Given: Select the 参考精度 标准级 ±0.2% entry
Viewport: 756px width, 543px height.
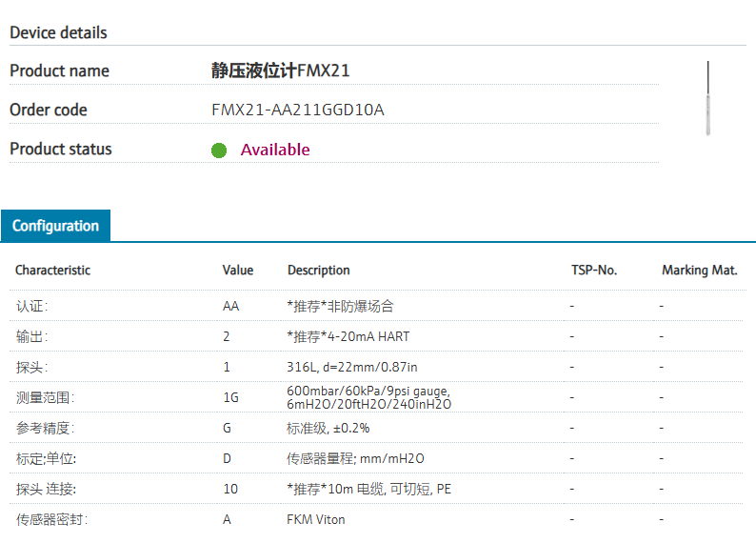Looking at the screenshot, I should pyautogui.click(x=328, y=429).
